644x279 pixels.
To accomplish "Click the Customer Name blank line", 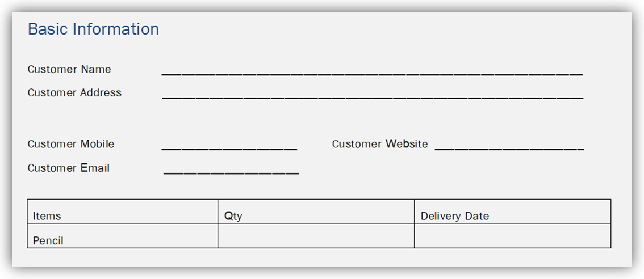I will point(372,75).
